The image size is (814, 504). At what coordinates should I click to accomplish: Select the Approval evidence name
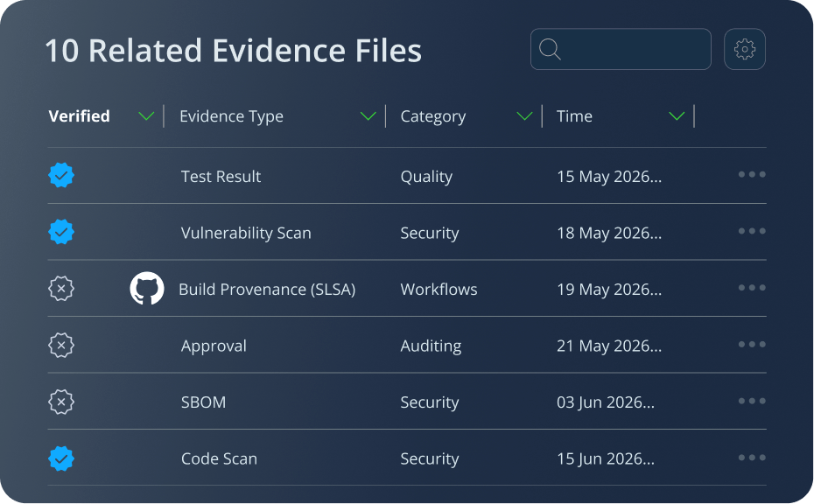214,346
